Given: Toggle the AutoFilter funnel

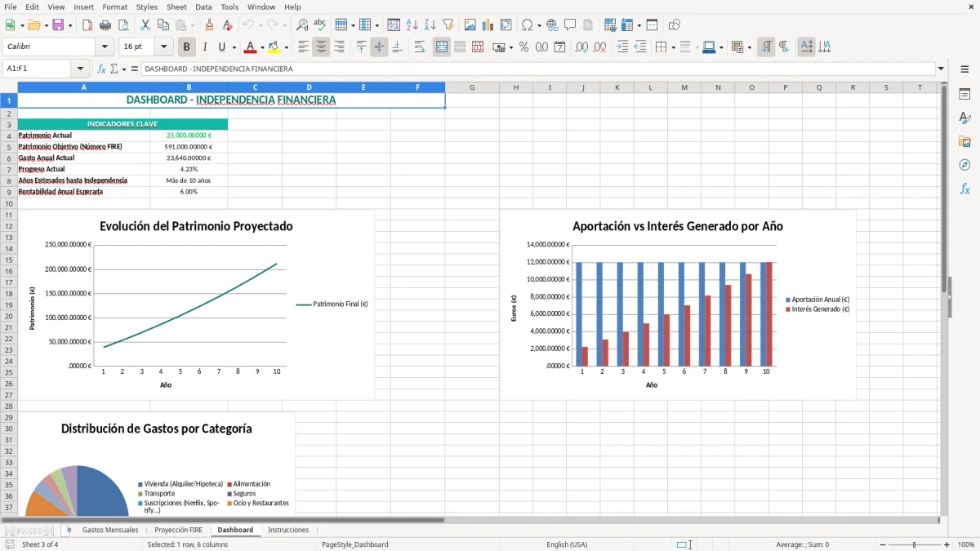Looking at the screenshot, I should (448, 25).
